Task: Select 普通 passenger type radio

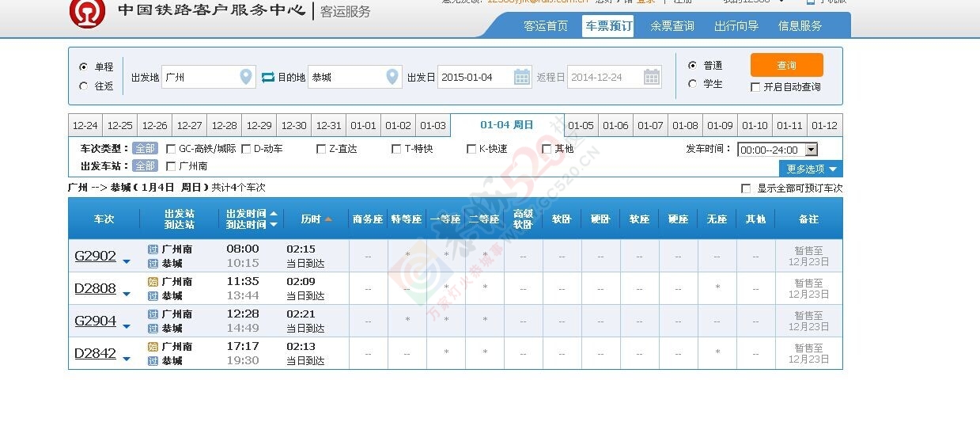Action: pos(692,65)
